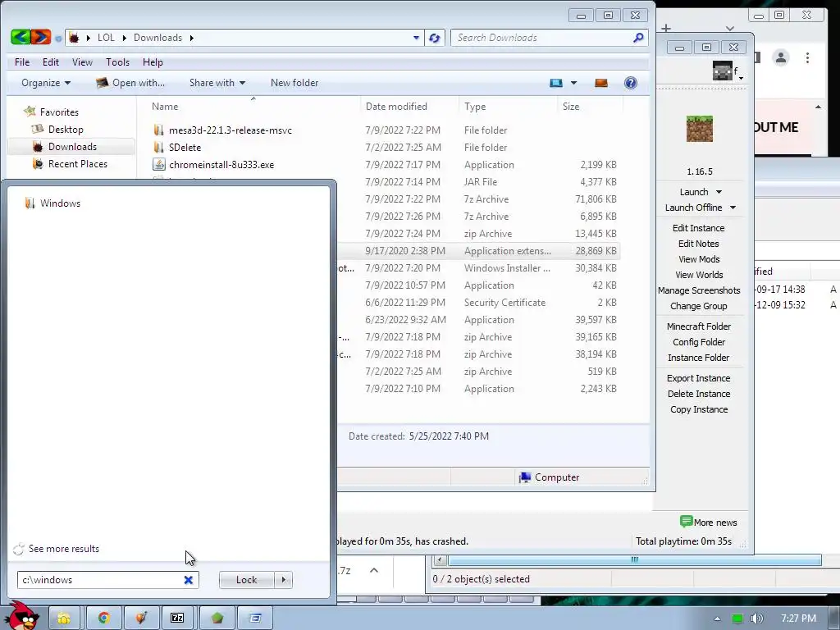Screen dimensions: 840x630
Task: Expand the view options arrow
Action: [x=573, y=83]
